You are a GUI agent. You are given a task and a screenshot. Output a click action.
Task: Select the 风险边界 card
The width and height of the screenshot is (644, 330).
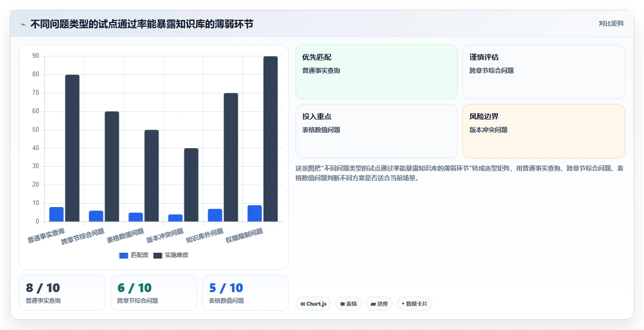(544, 131)
